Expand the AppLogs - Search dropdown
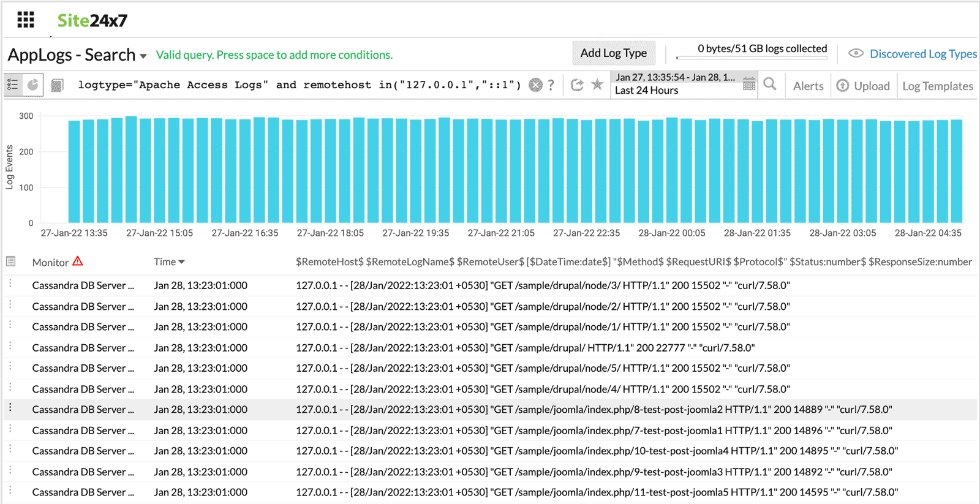Viewport: 980px width, 504px height. [x=143, y=56]
